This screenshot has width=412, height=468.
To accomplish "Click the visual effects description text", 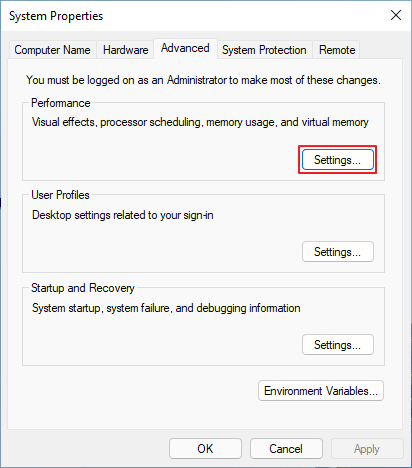I will click(200, 122).
